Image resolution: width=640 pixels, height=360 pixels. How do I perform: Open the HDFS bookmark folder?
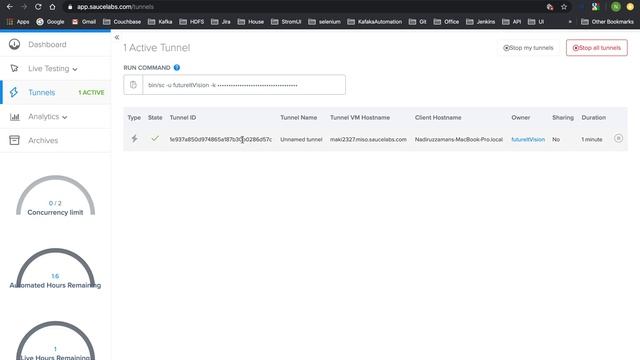(192, 22)
